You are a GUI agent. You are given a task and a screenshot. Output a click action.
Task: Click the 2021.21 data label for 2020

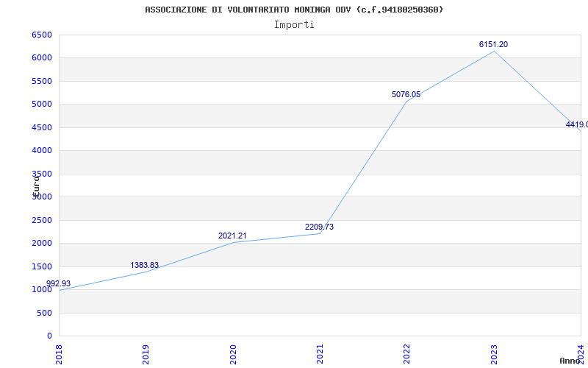pyautogui.click(x=232, y=236)
